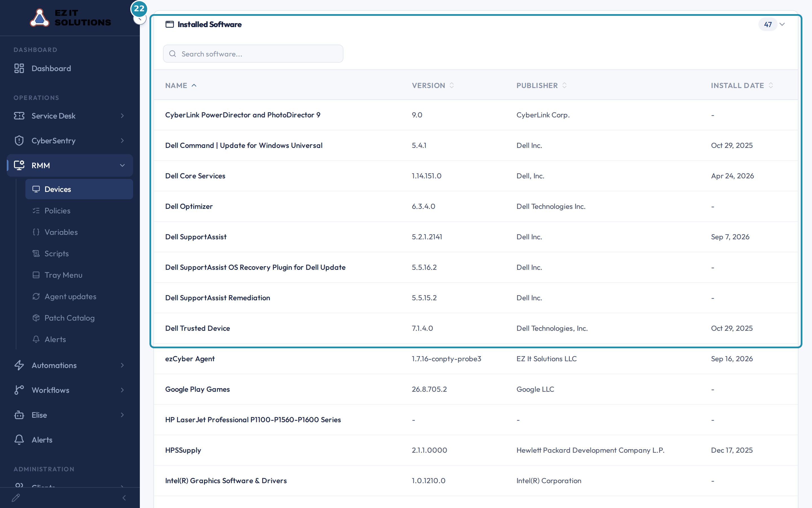Open Policies using its checklist icon
This screenshot has height=508, width=812.
pos(36,211)
